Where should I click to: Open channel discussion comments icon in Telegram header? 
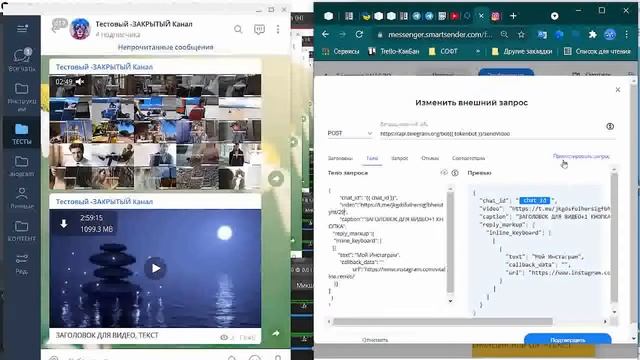[259, 29]
